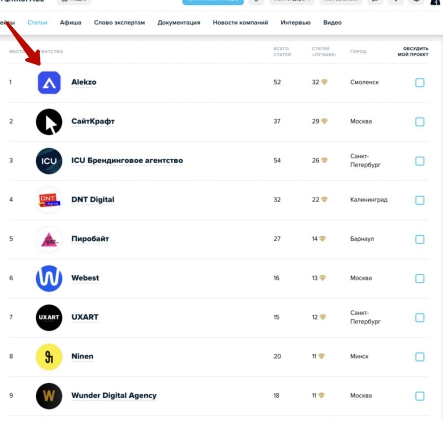Open the Webest blue W logo
443x421 pixels.
tap(49, 278)
